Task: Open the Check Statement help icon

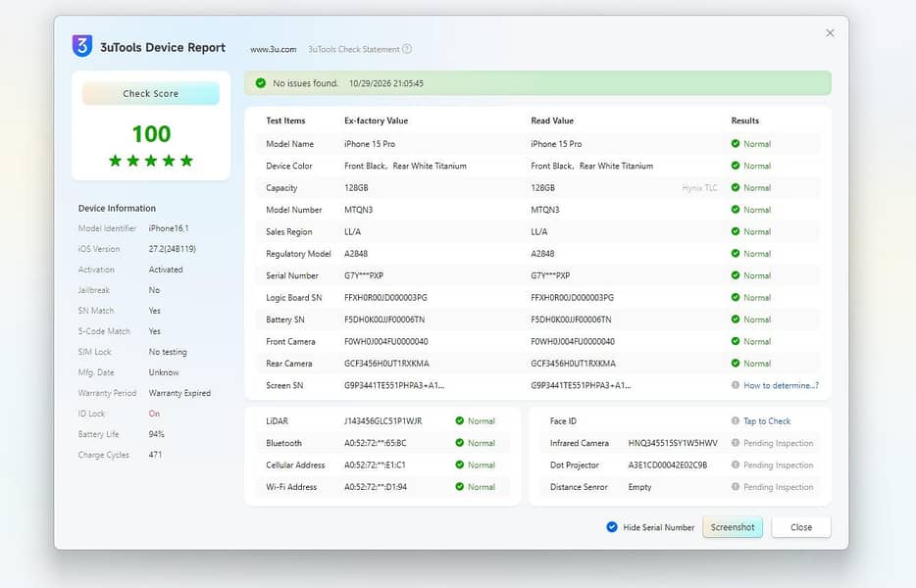Action: 407,49
